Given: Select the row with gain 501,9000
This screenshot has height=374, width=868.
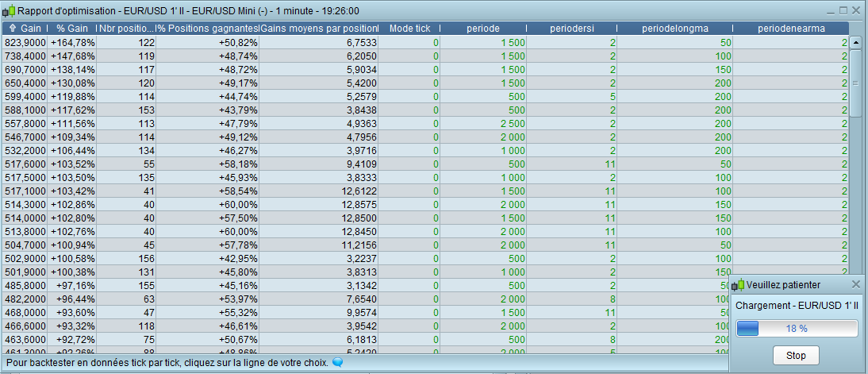Looking at the screenshot, I should [x=426, y=271].
